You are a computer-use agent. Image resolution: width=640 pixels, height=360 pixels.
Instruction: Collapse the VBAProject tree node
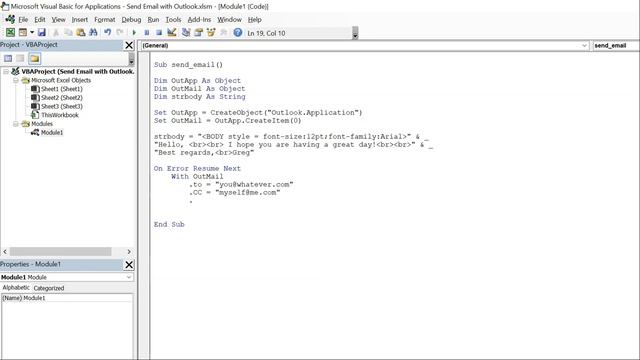click(x=6, y=71)
